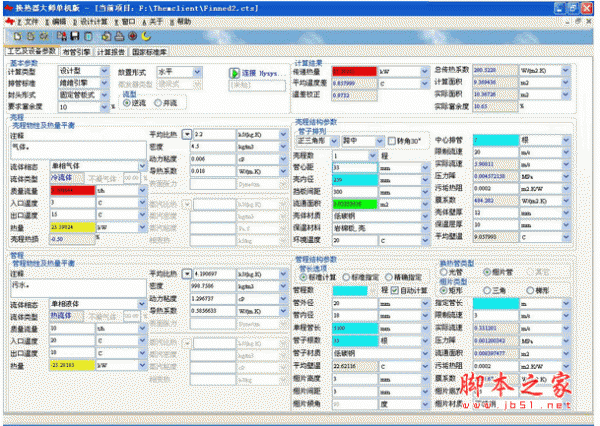This screenshot has width=600, height=426.
Task: Expand the shell-side 平均比热 arrow button
Action: (x=186, y=134)
